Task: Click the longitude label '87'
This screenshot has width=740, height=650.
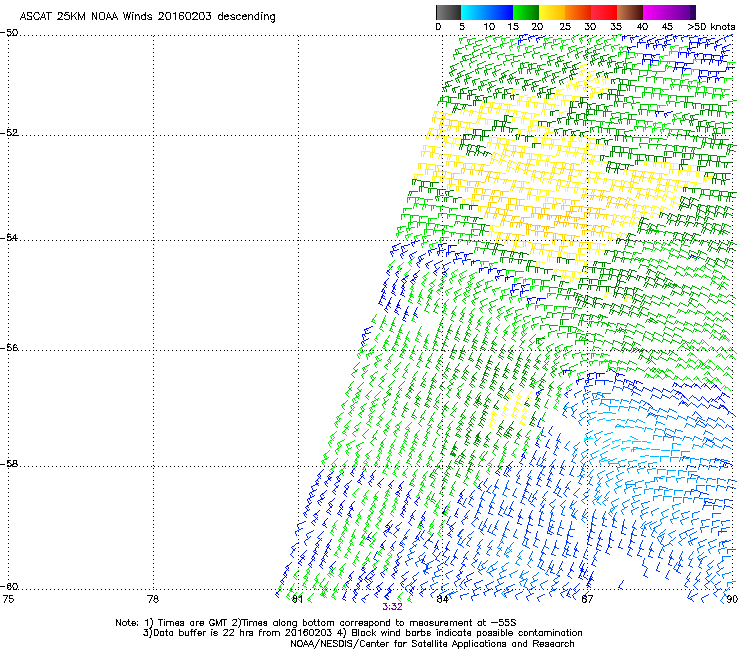Action: (x=587, y=599)
